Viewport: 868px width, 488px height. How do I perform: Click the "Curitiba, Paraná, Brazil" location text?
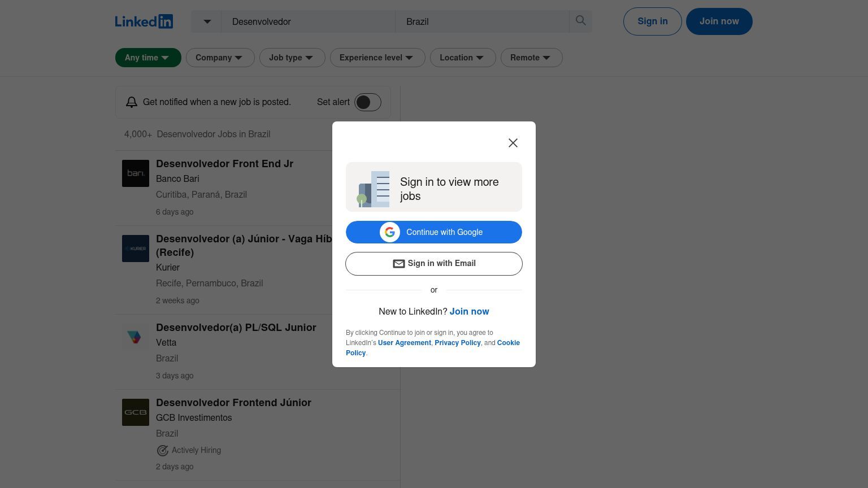click(202, 195)
